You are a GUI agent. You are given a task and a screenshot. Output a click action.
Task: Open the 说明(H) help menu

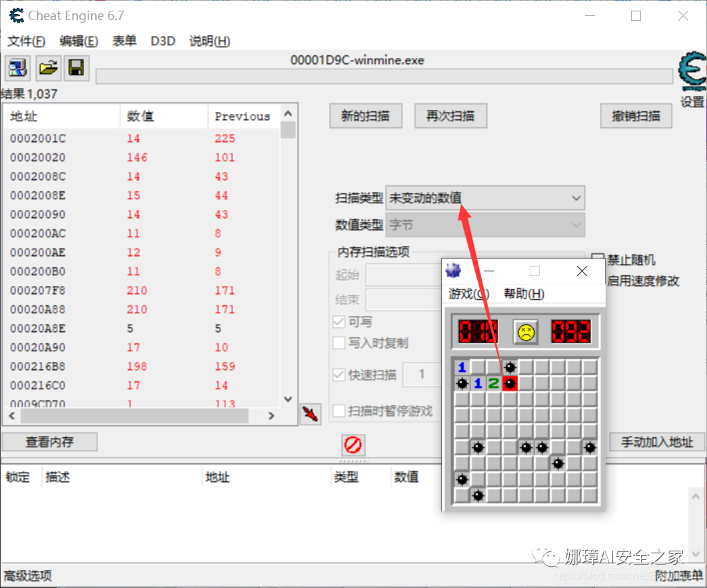pyautogui.click(x=210, y=41)
